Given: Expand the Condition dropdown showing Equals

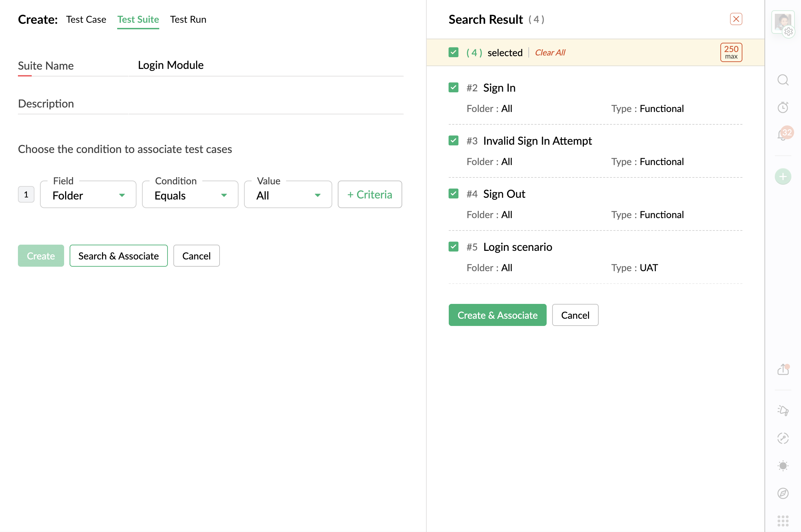Looking at the screenshot, I should coord(190,195).
